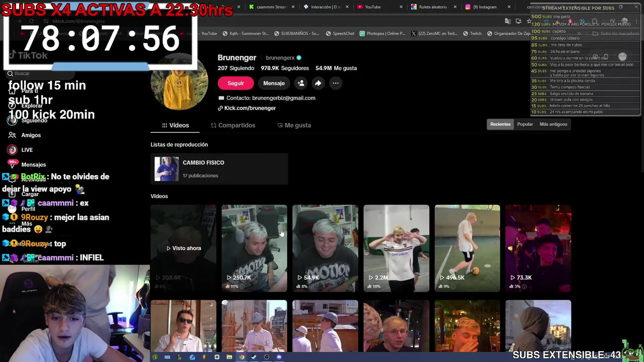Select the Vídeos profile tab
Screen dimensions: 644x362
175,125
